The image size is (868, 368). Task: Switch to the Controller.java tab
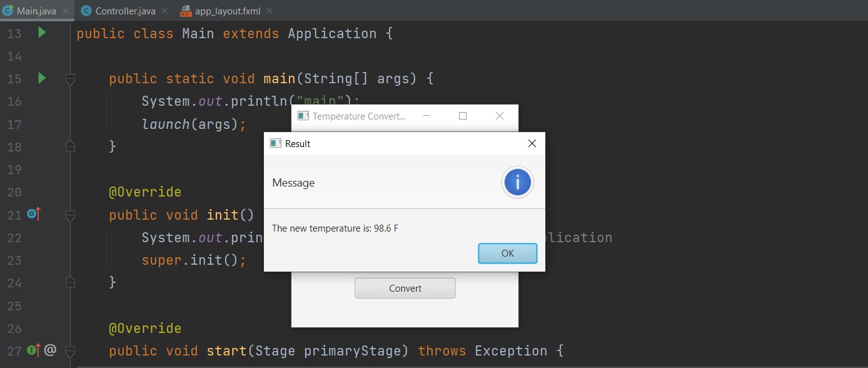(125, 10)
